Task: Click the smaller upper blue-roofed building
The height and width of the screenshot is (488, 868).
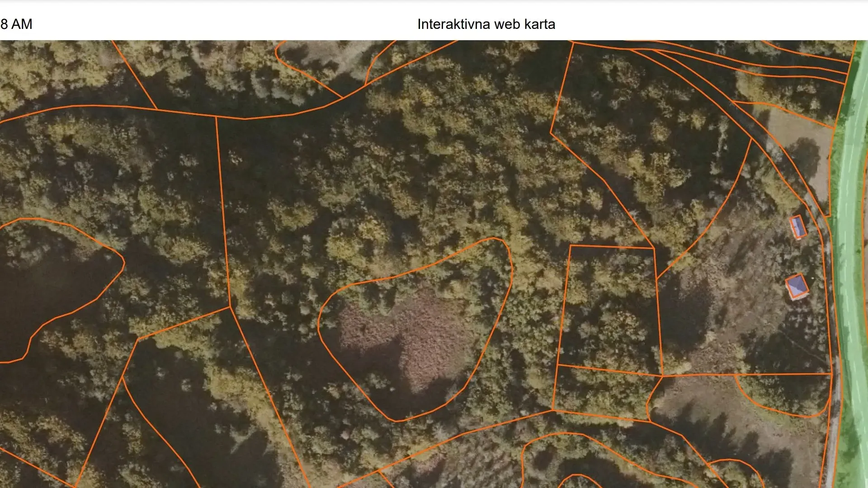Action: point(798,227)
